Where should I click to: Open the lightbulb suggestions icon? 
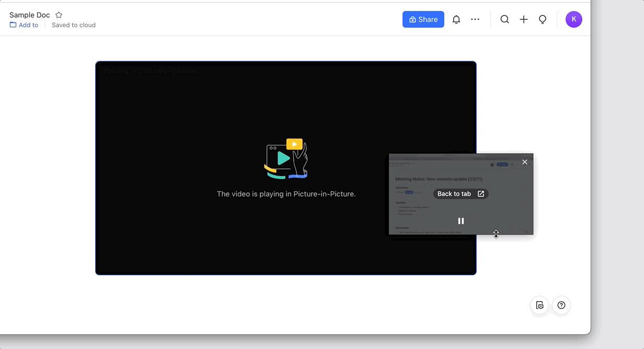pos(543,19)
